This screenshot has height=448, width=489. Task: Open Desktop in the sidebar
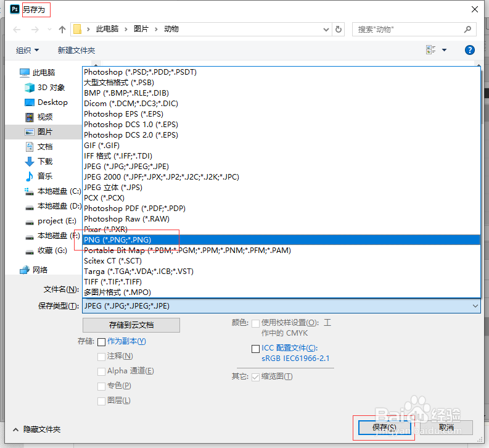46,102
